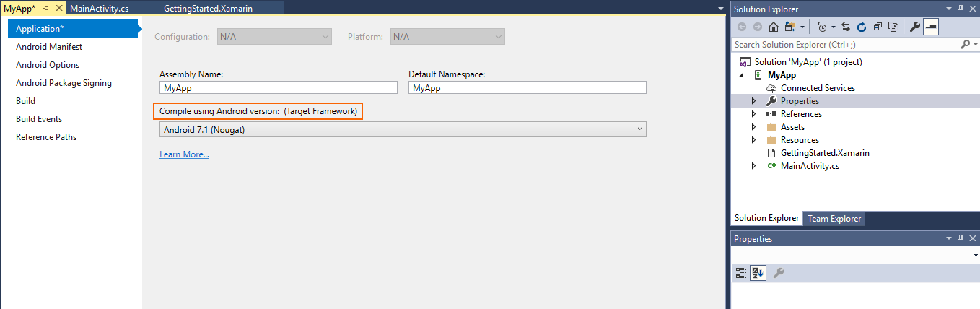
Task: Close the MyApp* document tab
Action: click(58, 8)
